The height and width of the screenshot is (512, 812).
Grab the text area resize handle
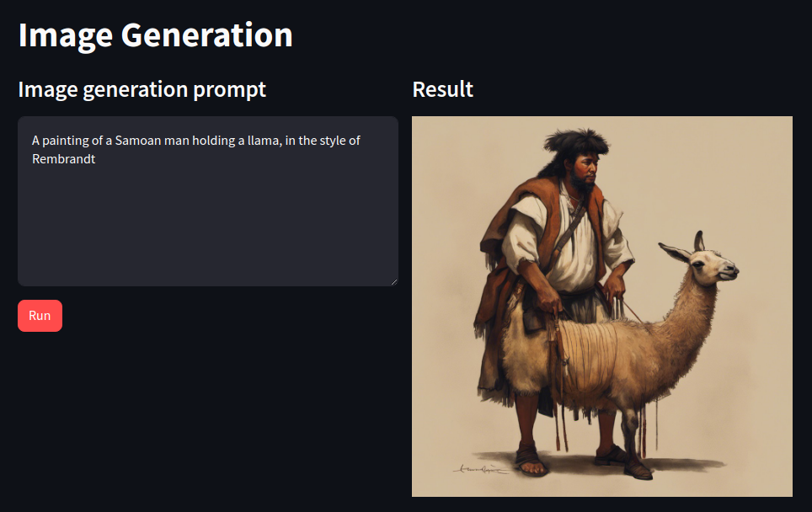tap(393, 281)
